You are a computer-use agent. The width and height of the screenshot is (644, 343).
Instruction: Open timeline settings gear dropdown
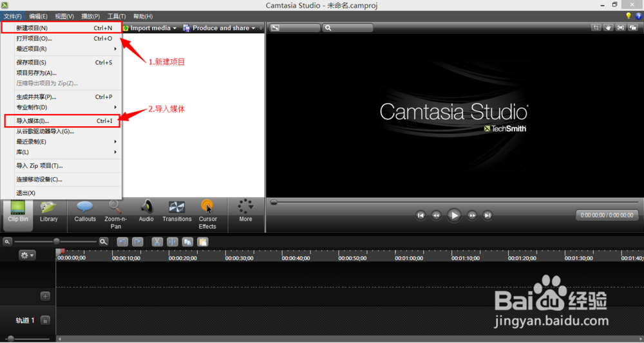point(27,255)
